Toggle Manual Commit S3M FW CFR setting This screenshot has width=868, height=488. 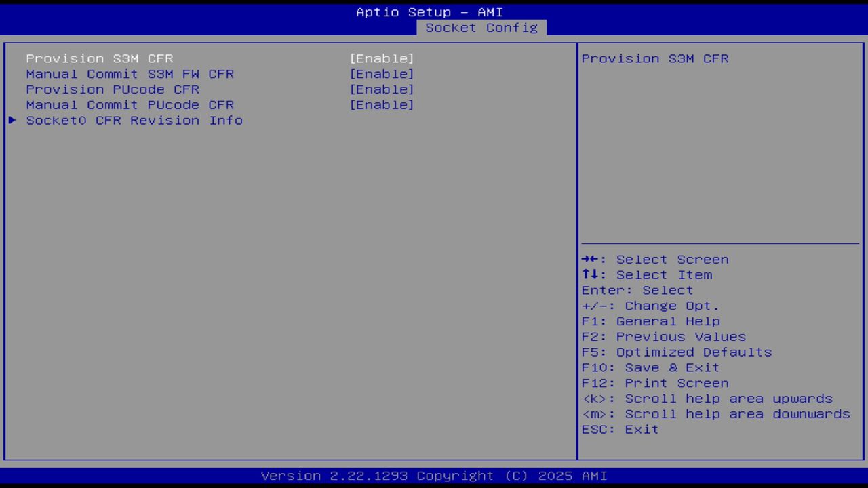tap(382, 74)
